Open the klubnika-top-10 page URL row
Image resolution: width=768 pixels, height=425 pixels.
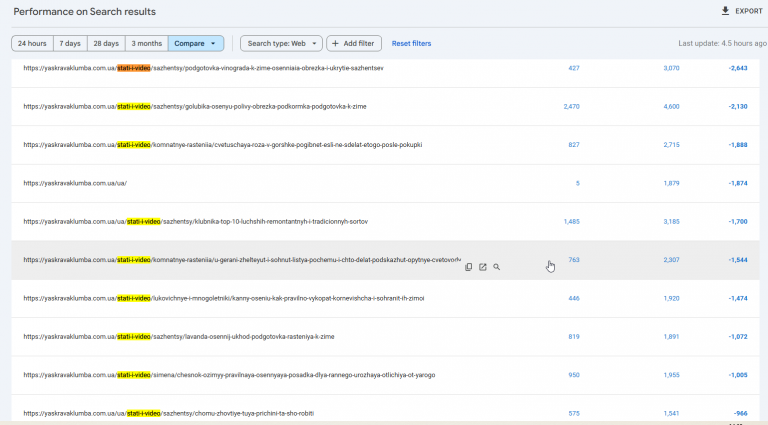coord(385,222)
